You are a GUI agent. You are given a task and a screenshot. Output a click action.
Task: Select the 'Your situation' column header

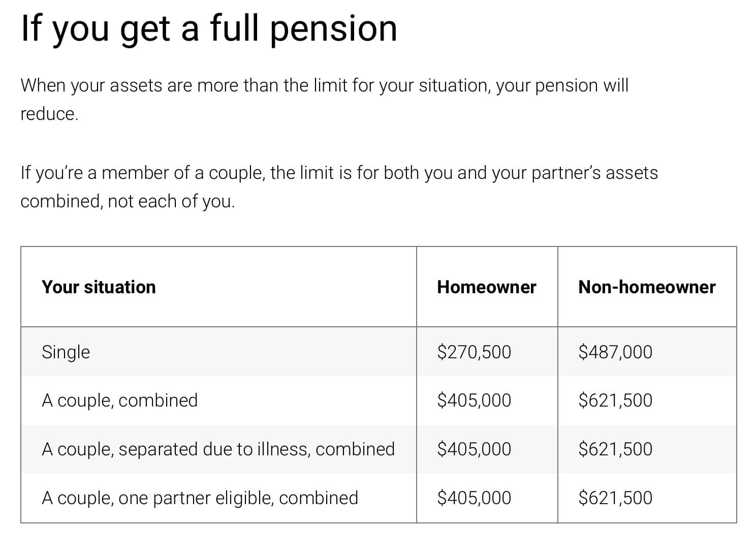(x=99, y=287)
